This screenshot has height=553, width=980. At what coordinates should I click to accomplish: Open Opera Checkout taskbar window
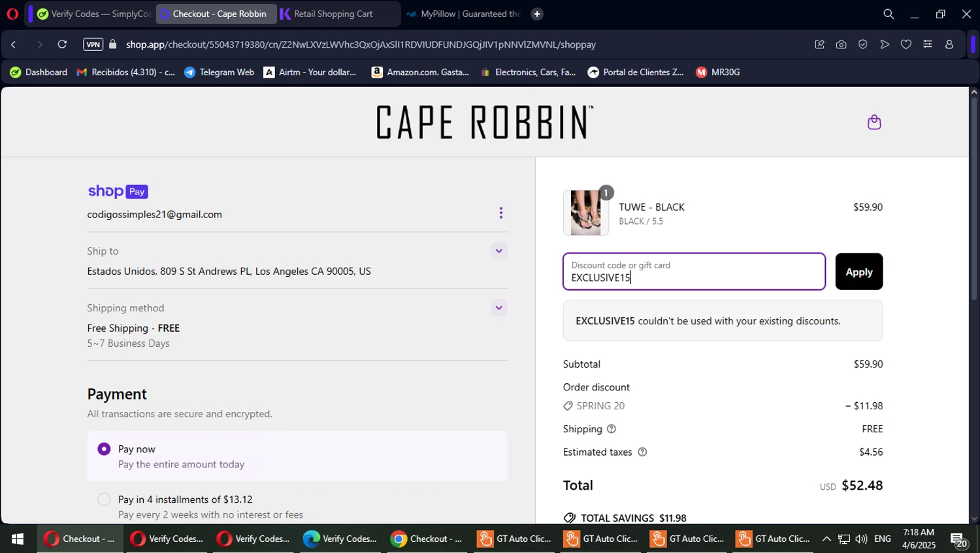[x=80, y=539]
